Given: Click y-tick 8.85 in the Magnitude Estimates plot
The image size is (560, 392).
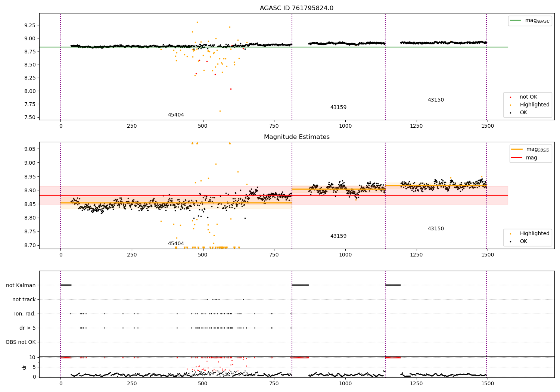Looking at the screenshot, I should click(30, 204).
